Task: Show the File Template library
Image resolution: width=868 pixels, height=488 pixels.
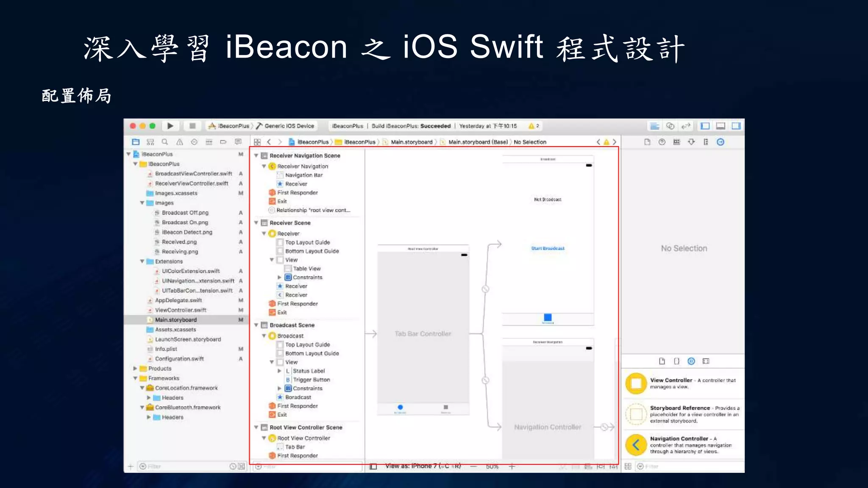Action: pyautogui.click(x=662, y=361)
